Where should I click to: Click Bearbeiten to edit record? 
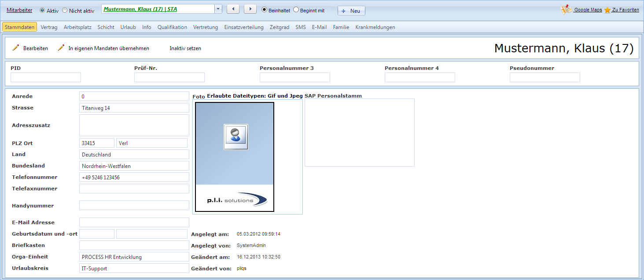coord(36,48)
